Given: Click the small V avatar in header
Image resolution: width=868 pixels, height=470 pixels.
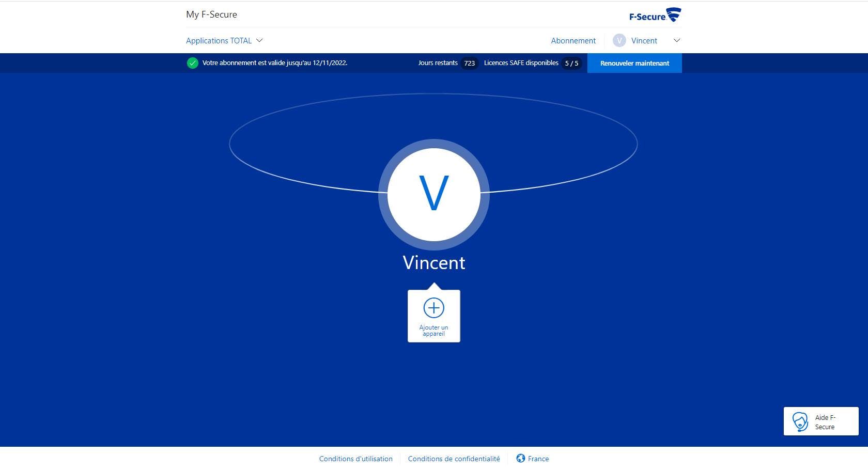Looking at the screenshot, I should pos(619,41).
